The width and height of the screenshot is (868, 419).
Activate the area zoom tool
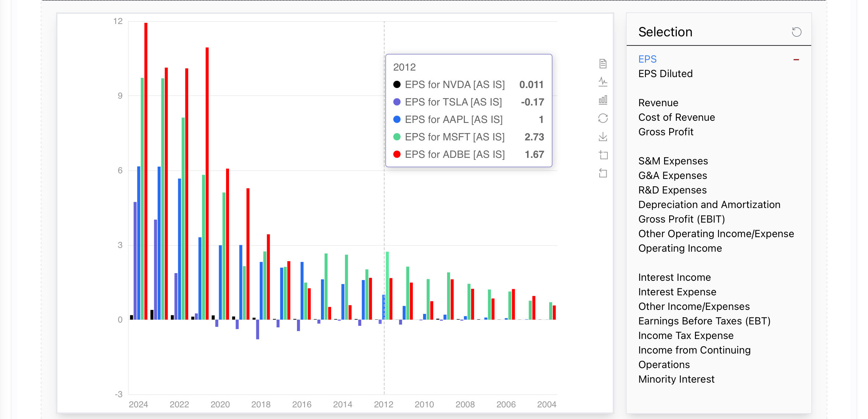coord(603,155)
